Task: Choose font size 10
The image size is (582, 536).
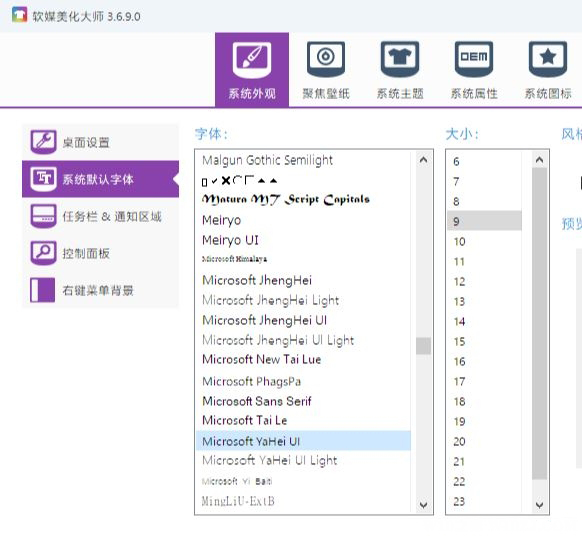Action: click(484, 242)
